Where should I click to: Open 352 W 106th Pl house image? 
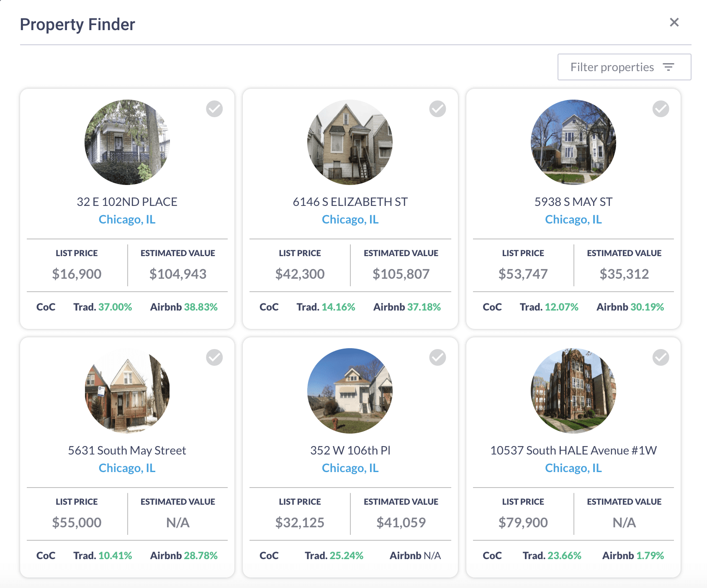pos(350,391)
